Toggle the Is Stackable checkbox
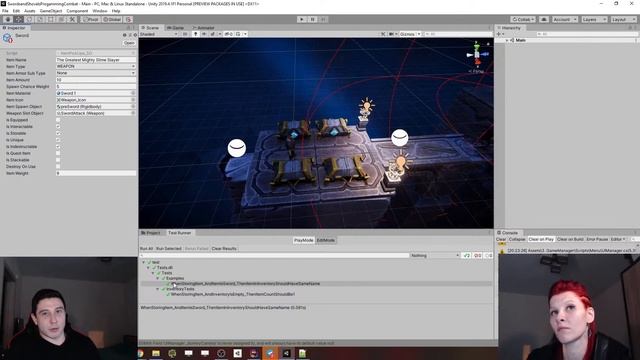This screenshot has height=360, width=640. pos(58,160)
